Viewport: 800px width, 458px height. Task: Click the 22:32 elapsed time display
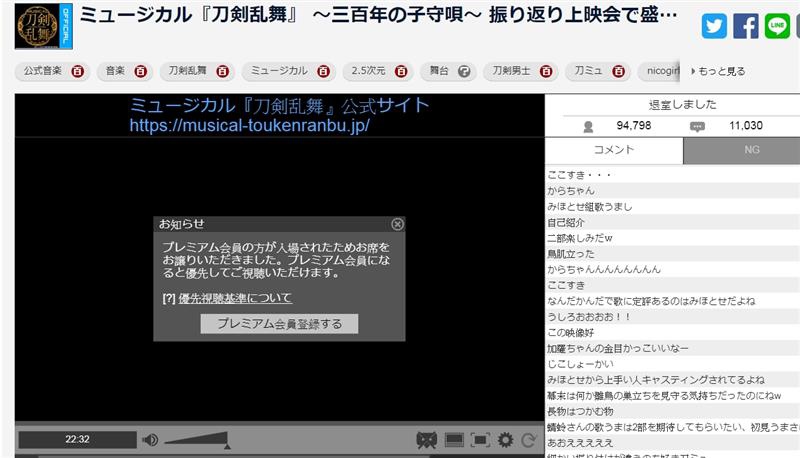(78, 440)
